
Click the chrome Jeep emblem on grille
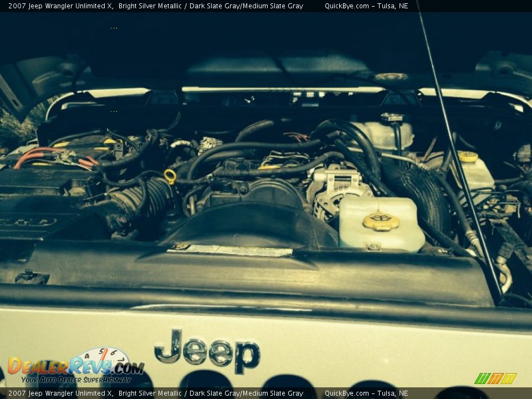pos(207,351)
